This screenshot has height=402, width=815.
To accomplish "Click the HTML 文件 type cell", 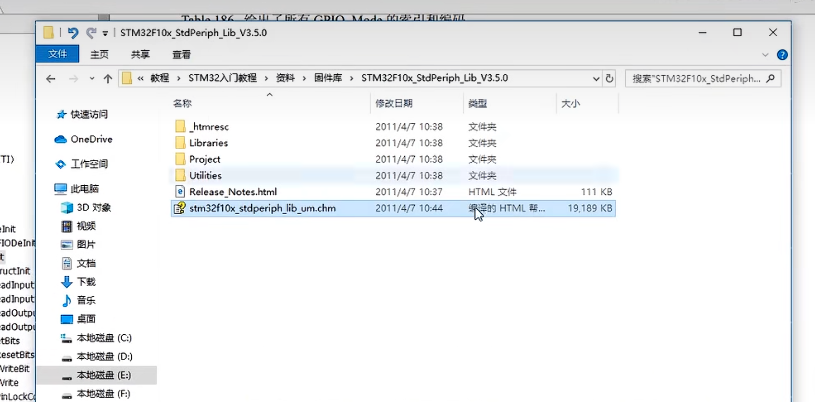I will (492, 192).
